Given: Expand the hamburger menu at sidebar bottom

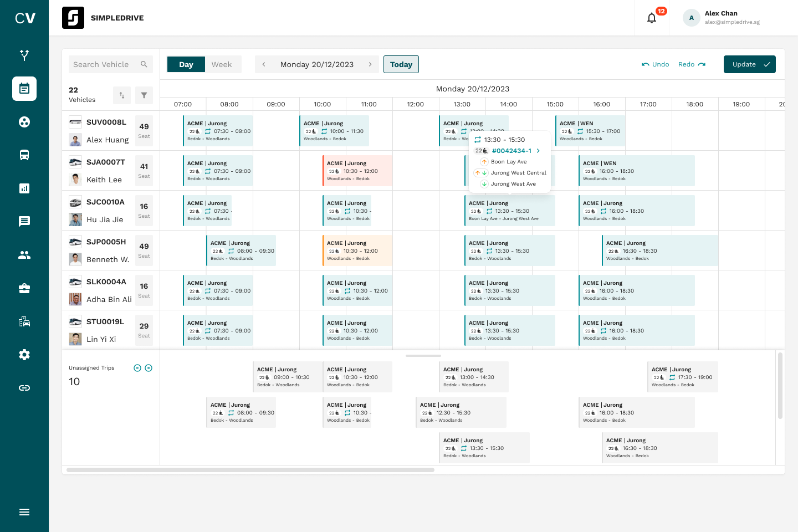Looking at the screenshot, I should (x=24, y=512).
